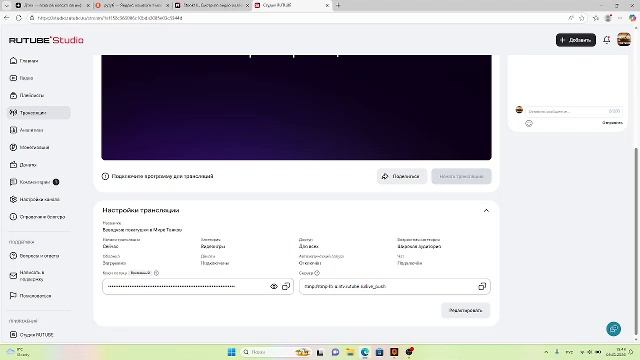
Task: Open Аналитика in the sidebar
Action: coord(26,130)
